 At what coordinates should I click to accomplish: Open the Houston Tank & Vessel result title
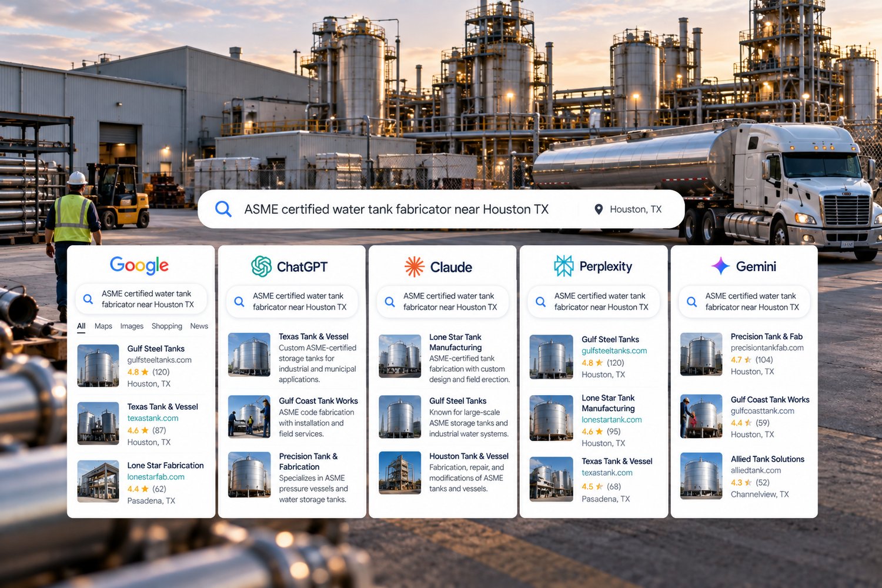pos(469,456)
